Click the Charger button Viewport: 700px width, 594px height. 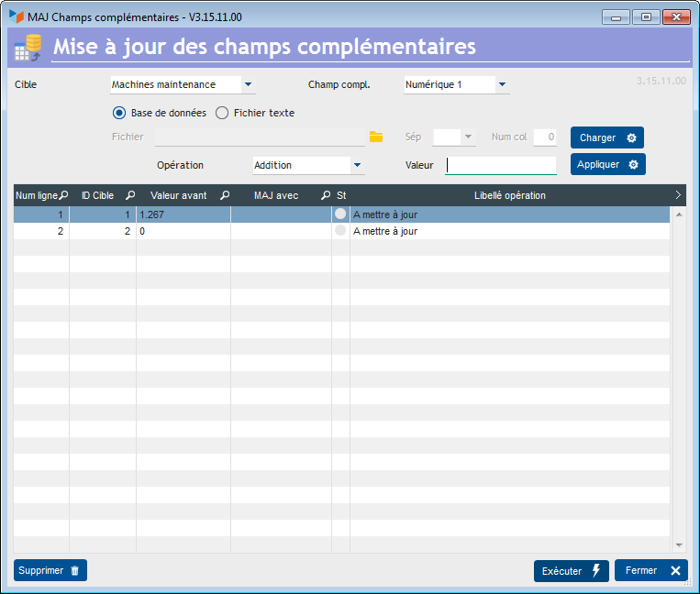coord(607,137)
